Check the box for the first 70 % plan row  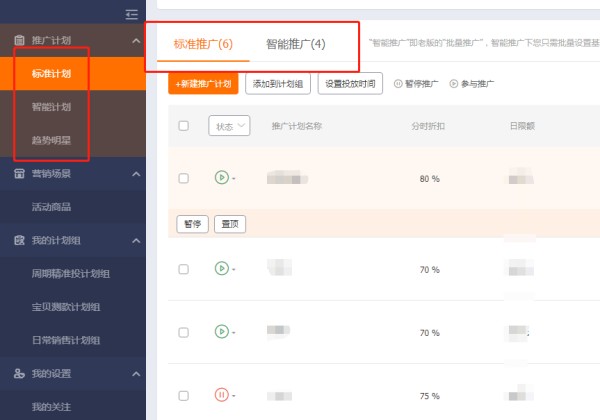click(x=184, y=269)
